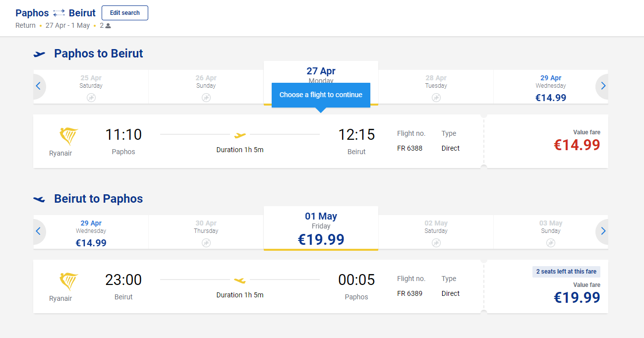Click the Ryanair logo on the outbound flight
Screen dimensions: 644x338
pos(69,136)
